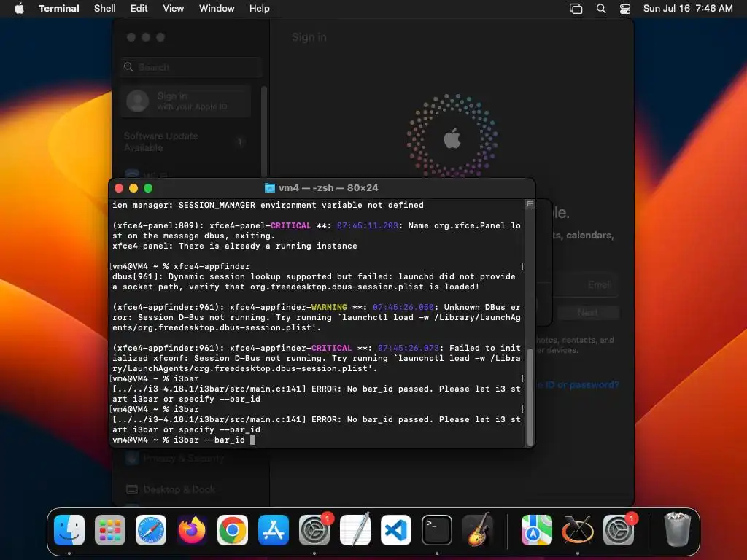Click the forgot Apple ID or password link
Screen dimensions: 747x560
[578, 385]
